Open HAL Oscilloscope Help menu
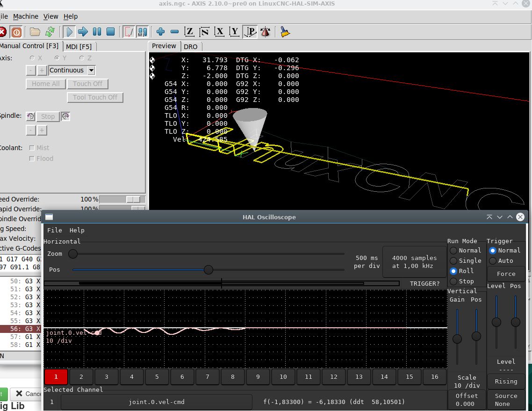The width and height of the screenshot is (532, 411). (77, 230)
